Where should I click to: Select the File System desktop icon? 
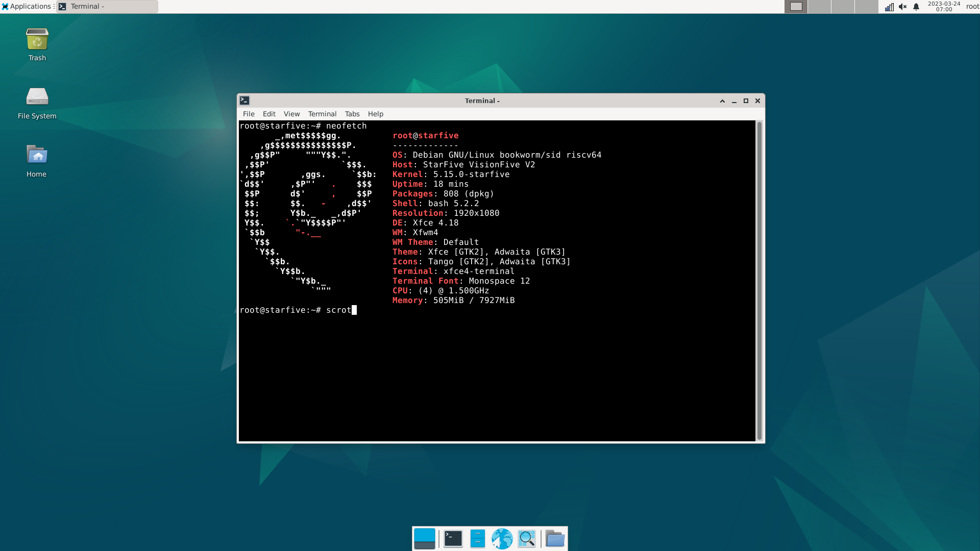(x=37, y=103)
